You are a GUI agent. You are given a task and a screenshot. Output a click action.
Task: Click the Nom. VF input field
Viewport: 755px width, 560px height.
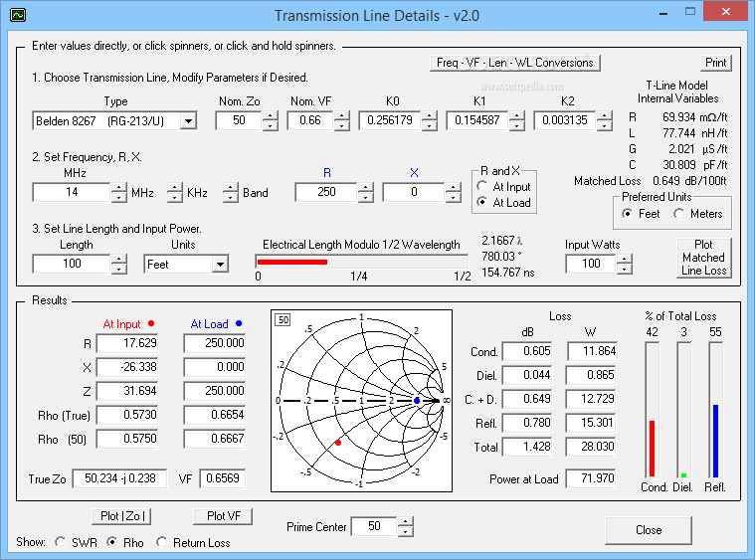[x=310, y=120]
